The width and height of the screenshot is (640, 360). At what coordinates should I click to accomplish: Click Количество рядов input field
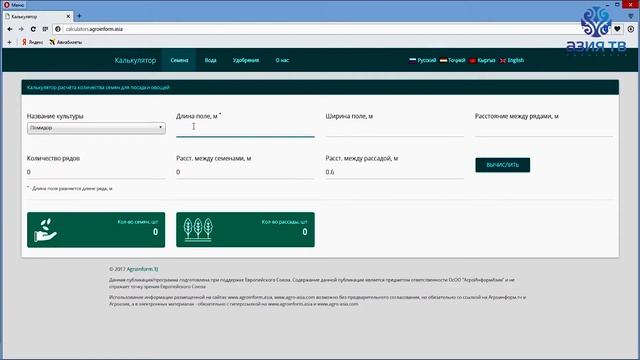[96, 172]
